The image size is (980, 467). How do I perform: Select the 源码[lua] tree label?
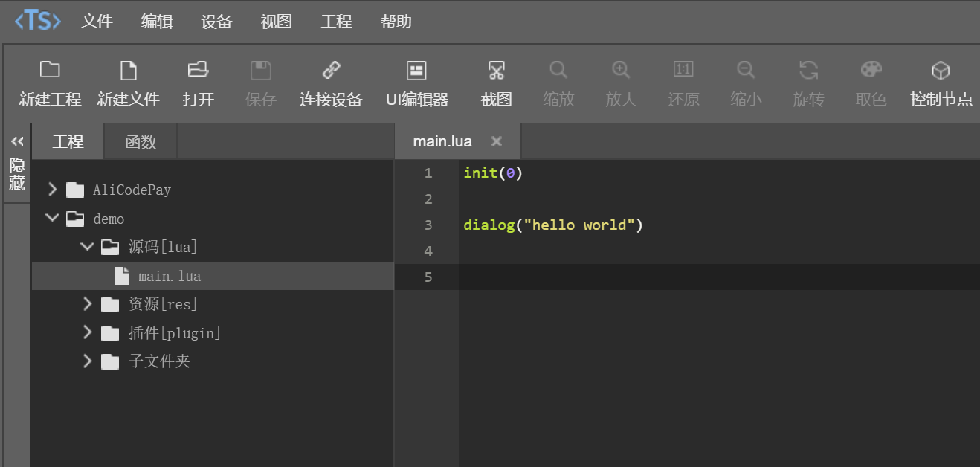coord(163,247)
